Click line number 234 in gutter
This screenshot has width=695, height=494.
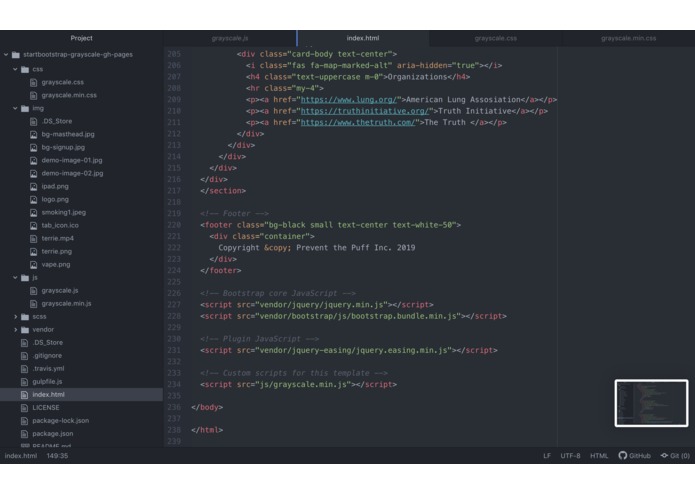[x=174, y=385]
